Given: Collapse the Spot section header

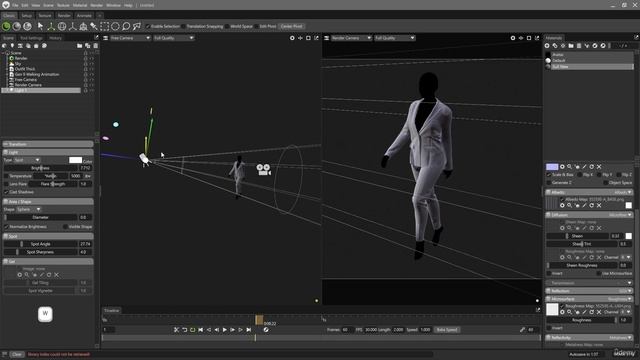Looking at the screenshot, I should 48,236.
